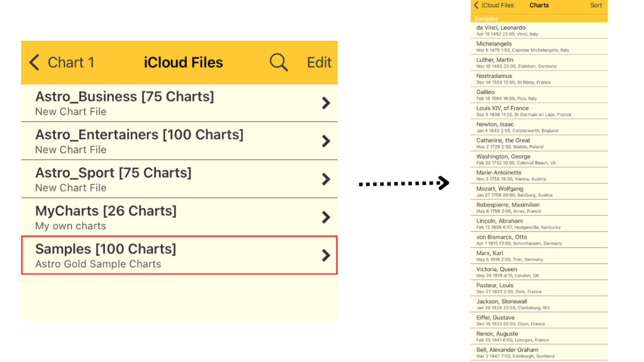Select the Nostradamus chart entry
Viewport: 644px width, 362px height.
(x=539, y=79)
